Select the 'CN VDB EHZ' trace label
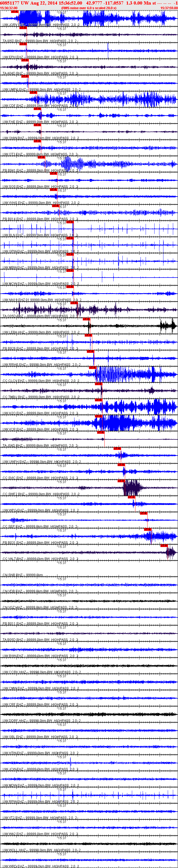This screenshot has height=868, width=178. tap(40, 591)
